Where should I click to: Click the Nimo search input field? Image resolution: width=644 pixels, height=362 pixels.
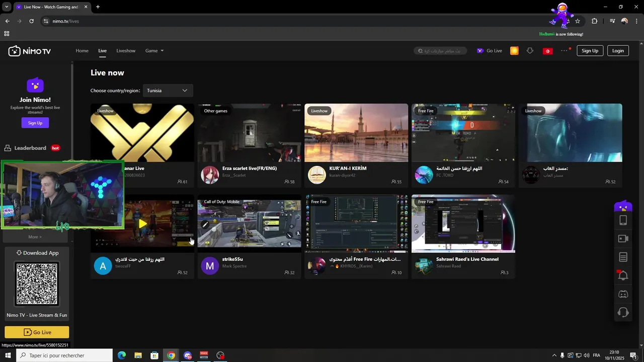440,51
